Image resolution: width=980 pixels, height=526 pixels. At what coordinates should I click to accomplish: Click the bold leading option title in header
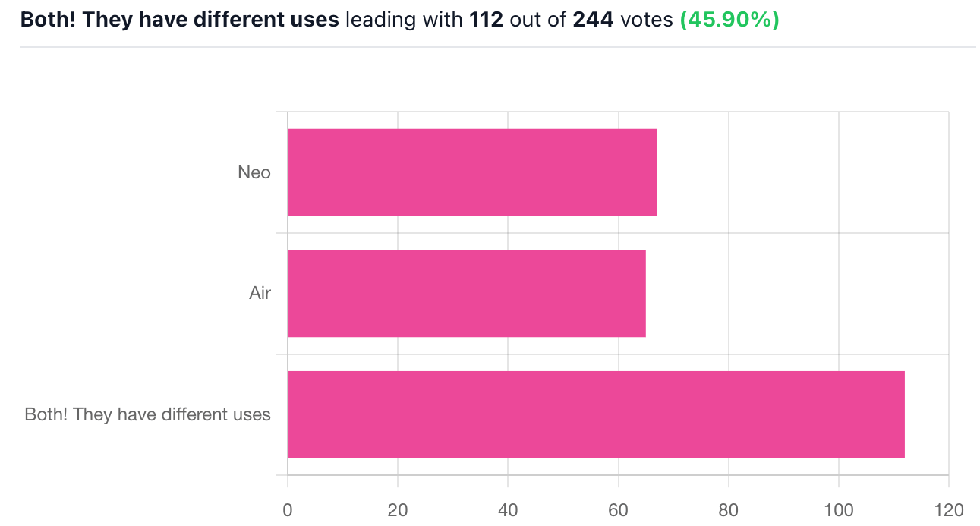(180, 20)
